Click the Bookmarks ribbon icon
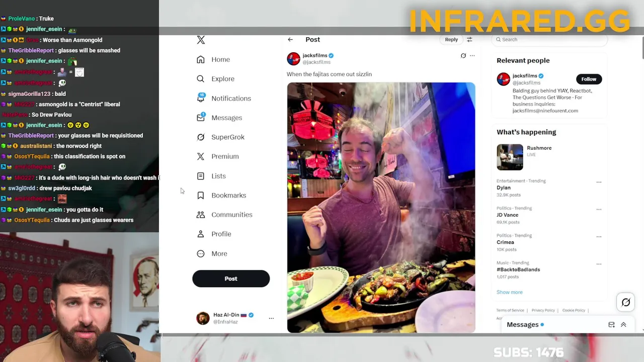This screenshot has width=644, height=362. coord(201,195)
